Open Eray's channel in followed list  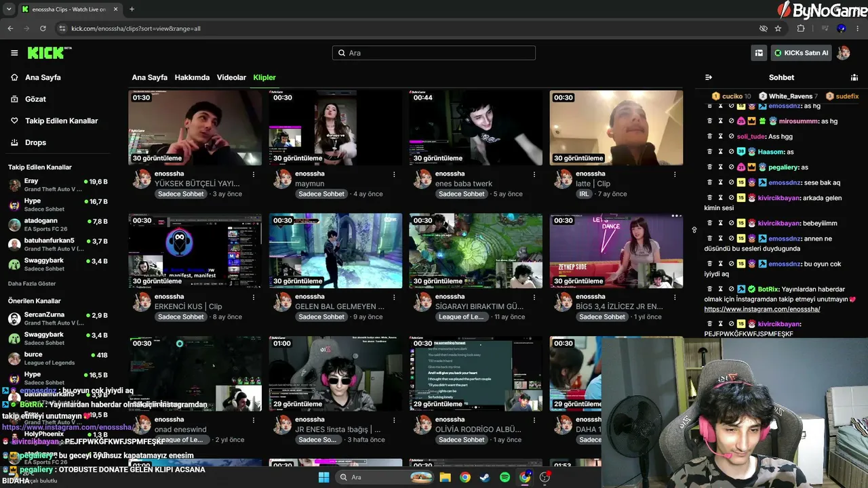58,185
